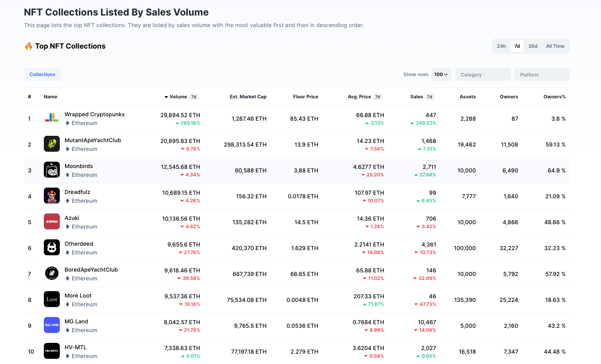Screen dimensions: 601x364
Task: Sort by Owners% column header
Action: click(x=554, y=97)
